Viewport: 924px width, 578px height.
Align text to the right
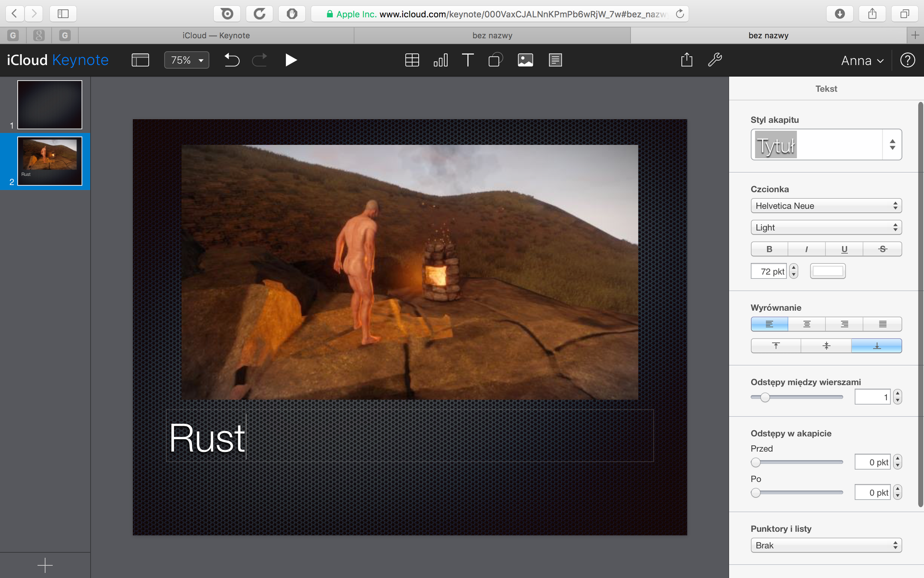(844, 324)
